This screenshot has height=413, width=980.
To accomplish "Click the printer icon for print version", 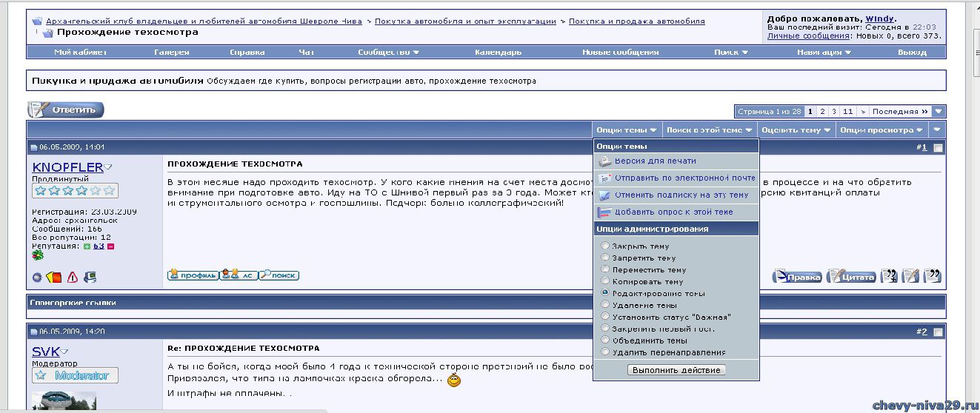I will tap(604, 161).
